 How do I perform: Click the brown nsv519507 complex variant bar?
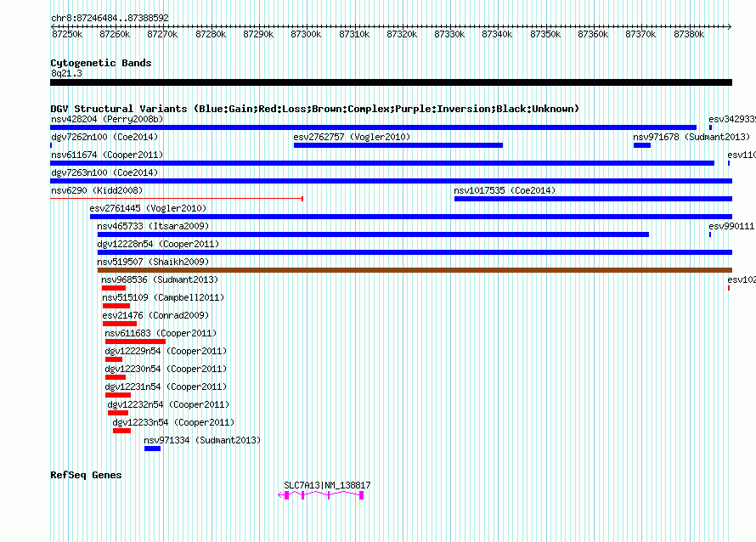[x=415, y=270]
